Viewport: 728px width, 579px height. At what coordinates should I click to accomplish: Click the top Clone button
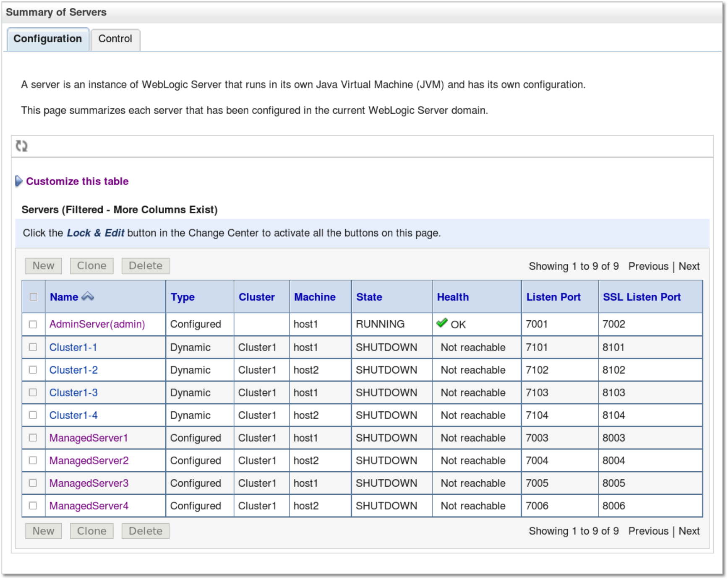tap(92, 266)
